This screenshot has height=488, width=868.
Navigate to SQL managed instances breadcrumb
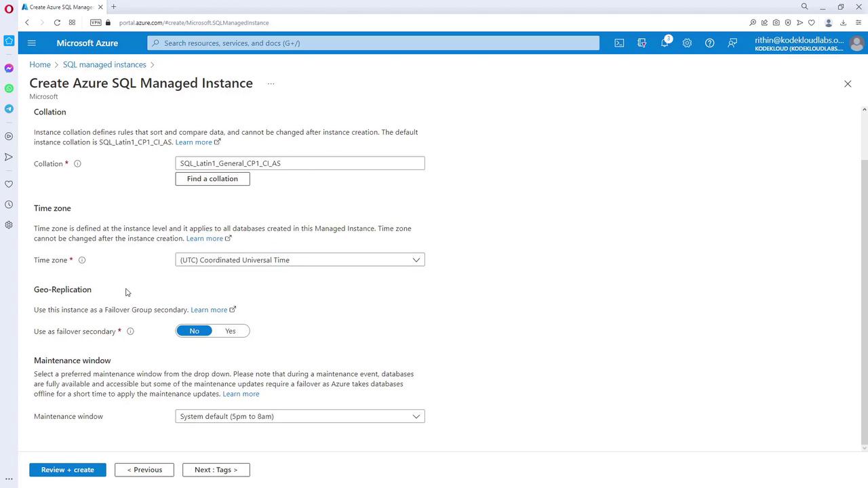[104, 64]
